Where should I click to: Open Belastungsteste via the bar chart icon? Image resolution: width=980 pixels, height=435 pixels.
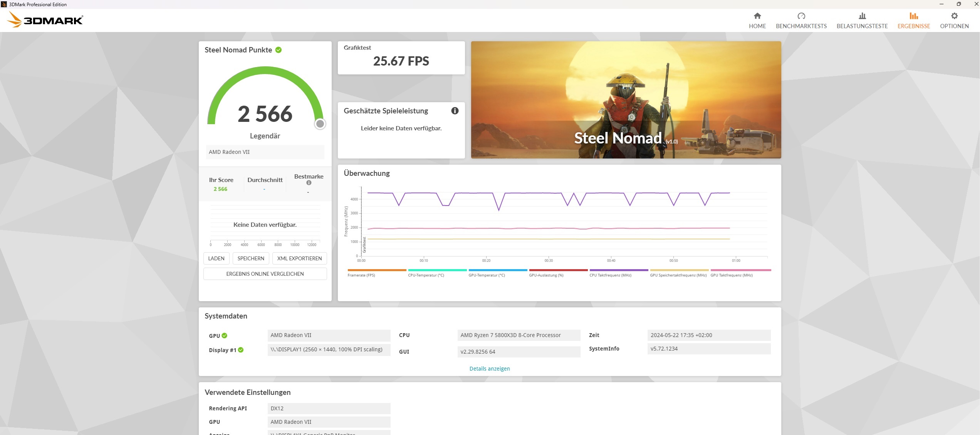coord(862,16)
